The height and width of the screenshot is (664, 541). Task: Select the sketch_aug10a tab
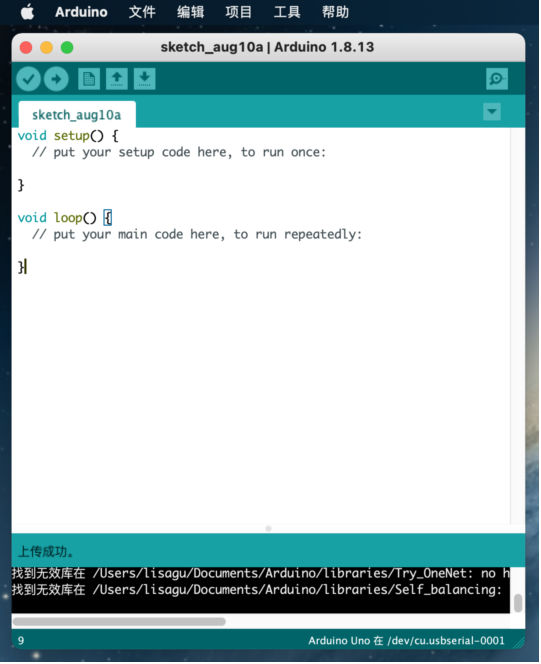tap(77, 115)
